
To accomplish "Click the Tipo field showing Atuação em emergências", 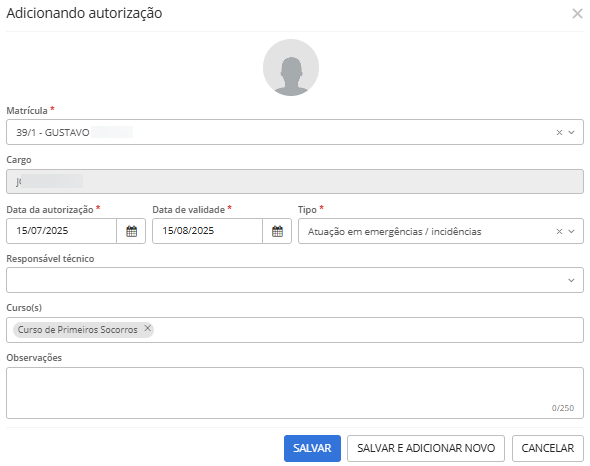I will (441, 231).
